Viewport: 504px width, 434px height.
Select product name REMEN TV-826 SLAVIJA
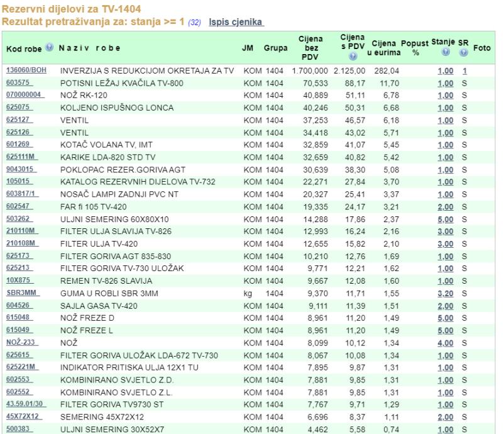pyautogui.click(x=106, y=281)
